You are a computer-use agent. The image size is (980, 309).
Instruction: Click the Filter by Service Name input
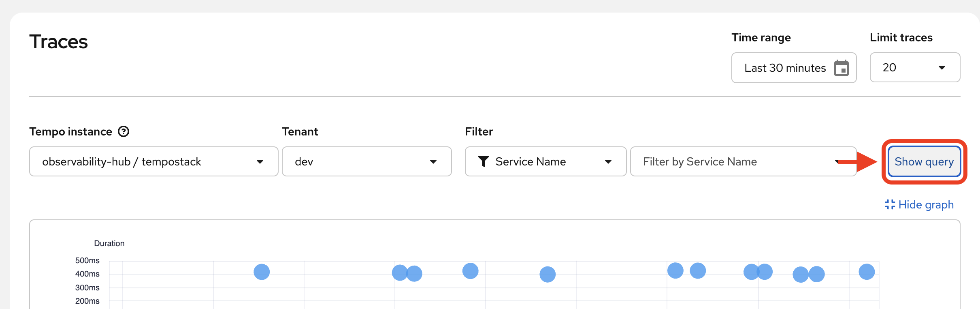click(743, 161)
